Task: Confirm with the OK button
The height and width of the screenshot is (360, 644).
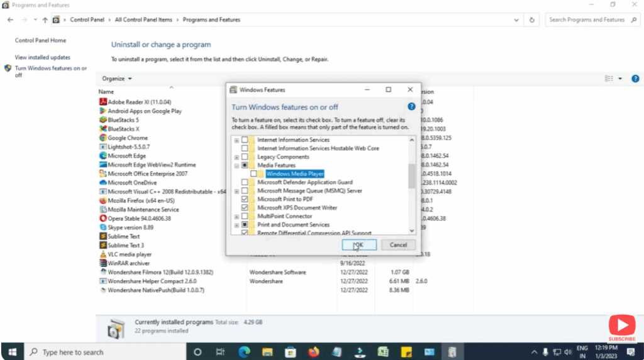Action: point(359,244)
